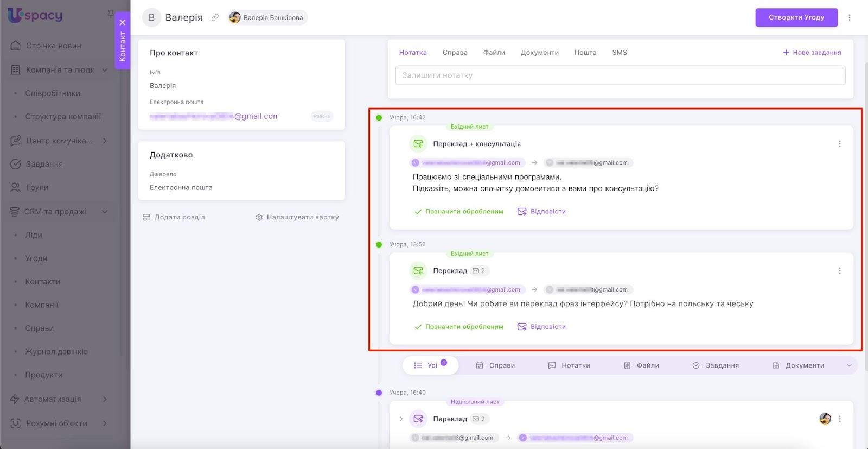Open the three-dot menu next to Створити Угоду

(x=850, y=17)
